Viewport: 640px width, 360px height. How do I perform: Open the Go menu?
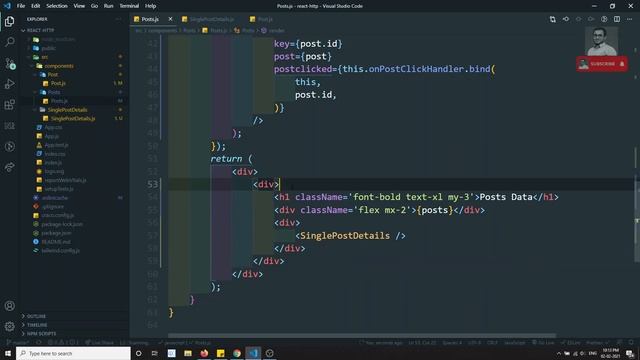[94, 6]
